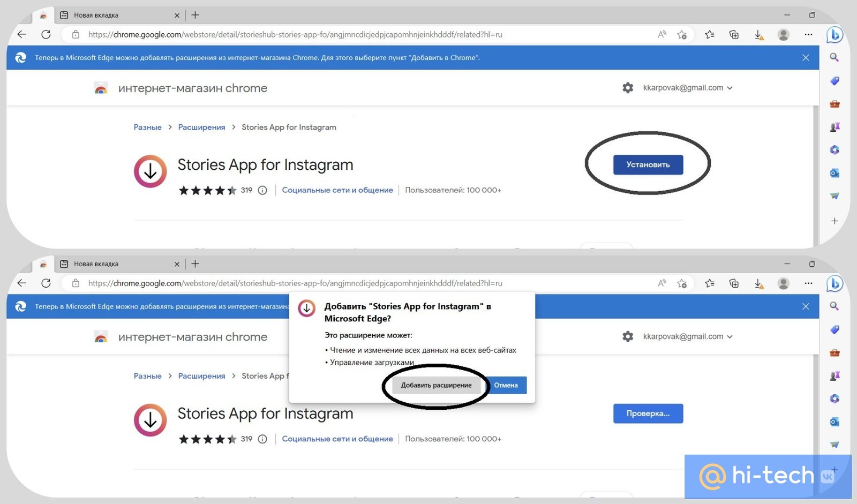Open Социальные сети и общение link, lower window
This screenshot has width=857, height=504.
click(337, 439)
